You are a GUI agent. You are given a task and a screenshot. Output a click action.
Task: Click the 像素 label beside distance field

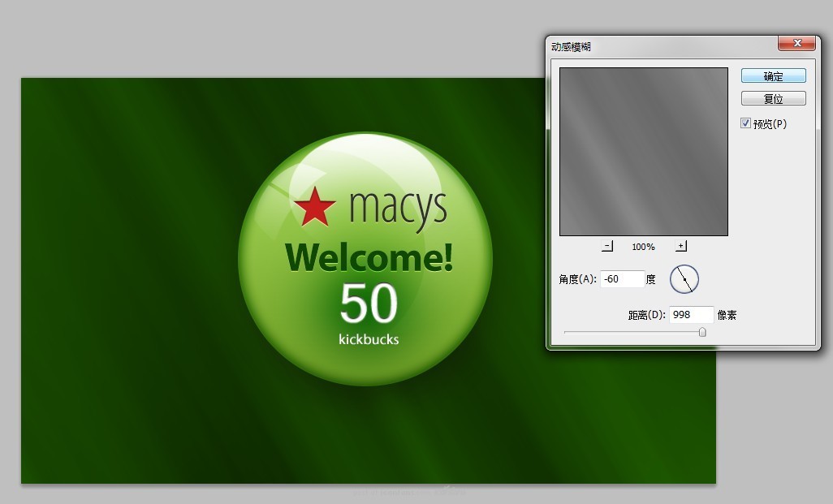point(728,315)
